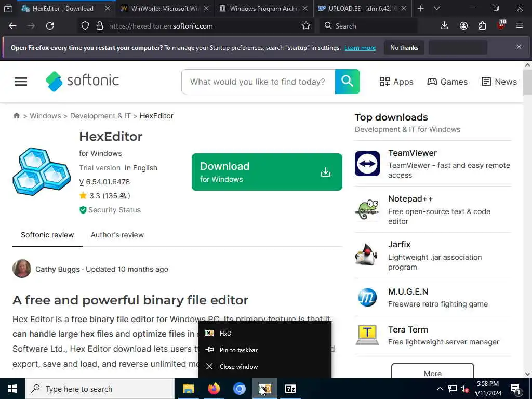Click the Security Status link
This screenshot has width=532, height=399.
point(110,210)
